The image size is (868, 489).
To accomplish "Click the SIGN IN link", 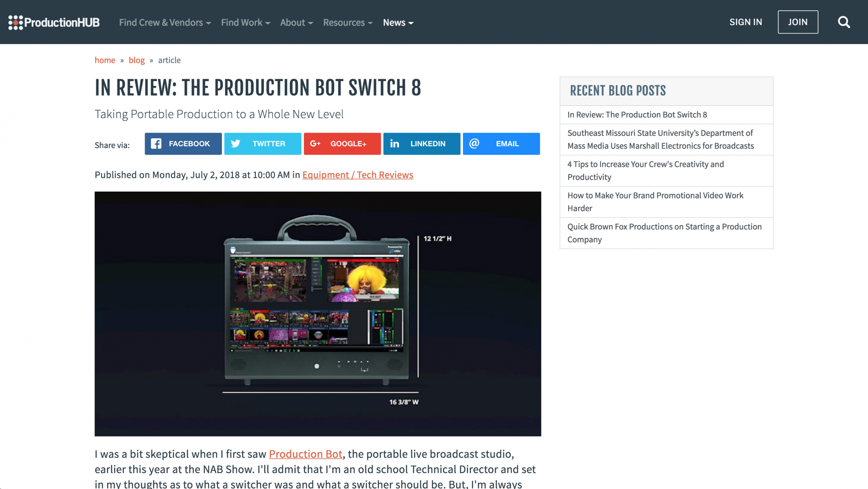I will click(745, 22).
